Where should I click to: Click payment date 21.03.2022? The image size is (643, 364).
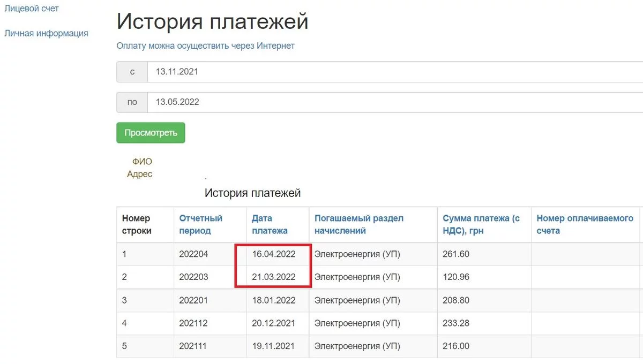click(x=274, y=277)
